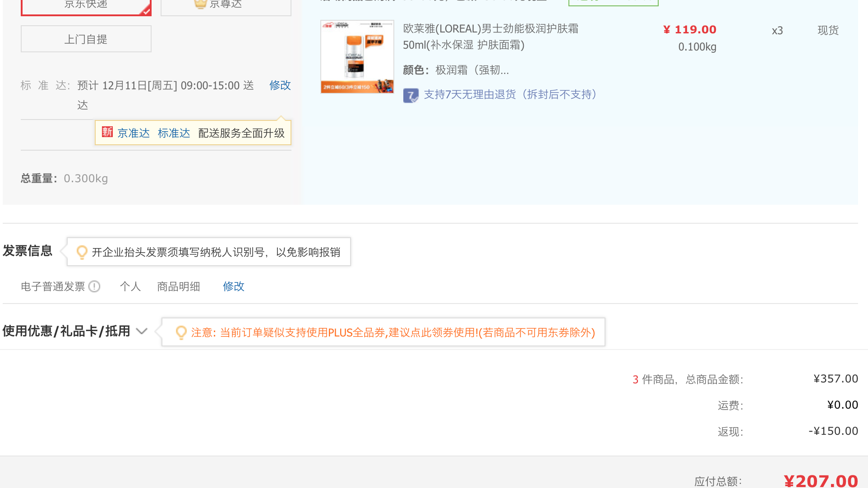Click the 7-day return shield icon
Screen dimensions: 868x488
pos(411,95)
